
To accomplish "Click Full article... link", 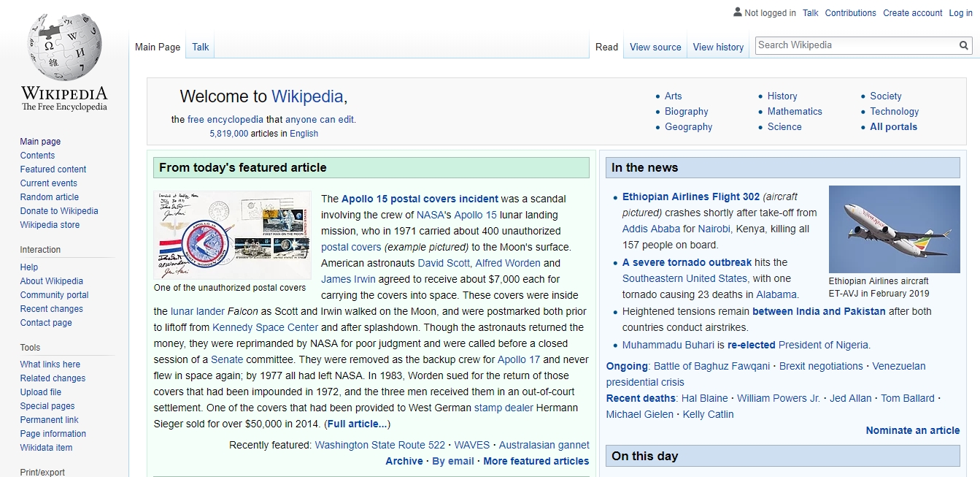I will point(357,424).
